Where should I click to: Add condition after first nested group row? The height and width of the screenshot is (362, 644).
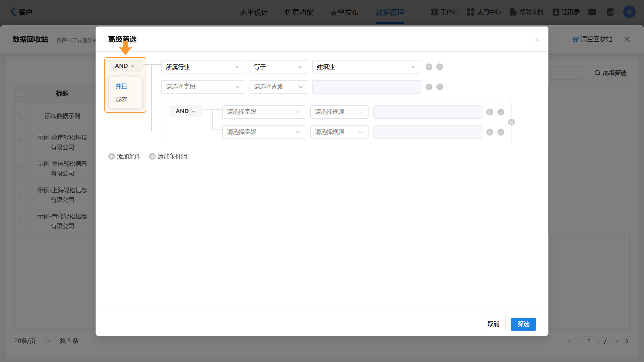[490, 112]
